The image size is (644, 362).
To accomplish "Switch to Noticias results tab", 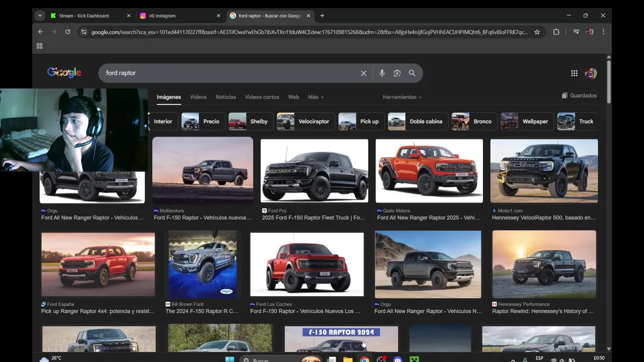I will (x=226, y=97).
